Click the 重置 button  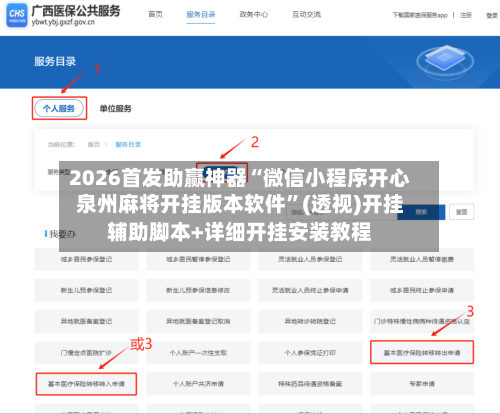462,212
